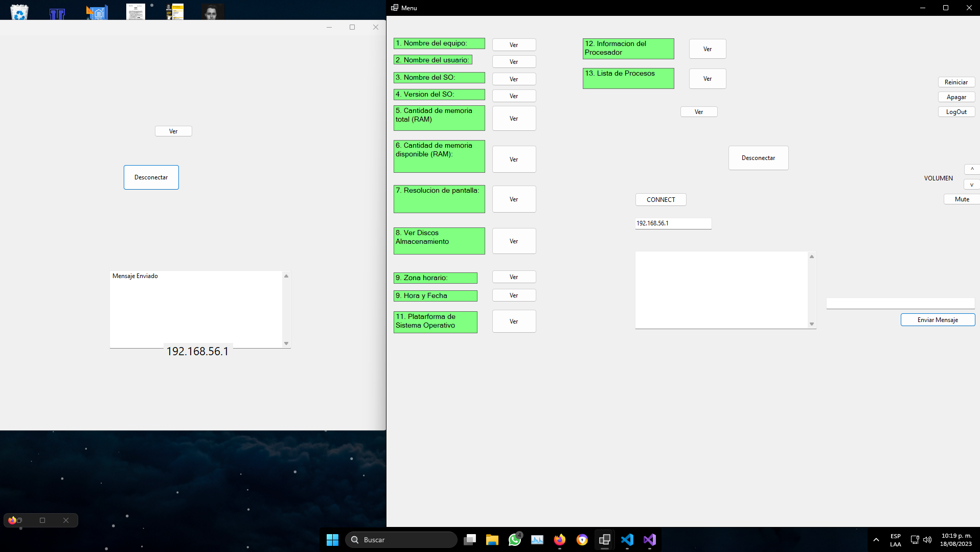Open Firefox from the taskbar
This screenshot has height=552, width=980.
click(560, 540)
